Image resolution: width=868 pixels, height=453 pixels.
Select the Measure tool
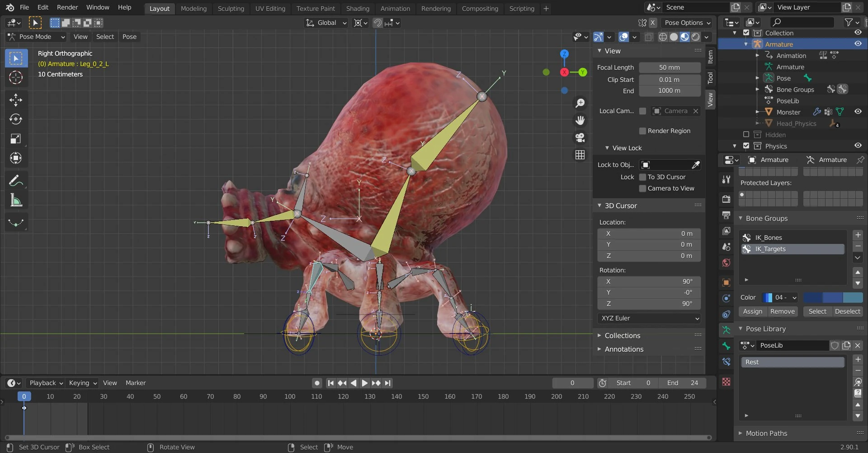pos(16,200)
